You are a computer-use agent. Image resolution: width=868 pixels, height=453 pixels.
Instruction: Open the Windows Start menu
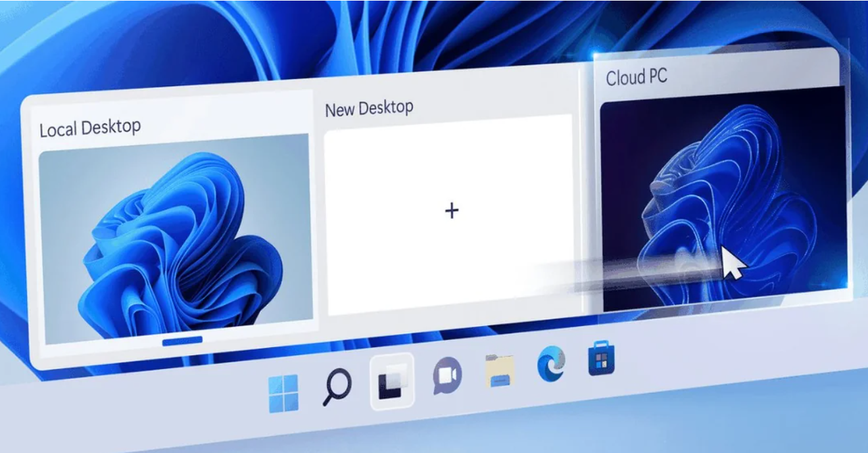pyautogui.click(x=283, y=393)
